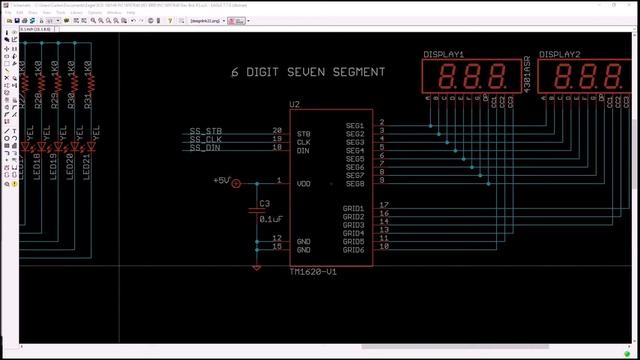Open the Options menu
Screen dimensions: 640x360
pyautogui.click(x=94, y=13)
